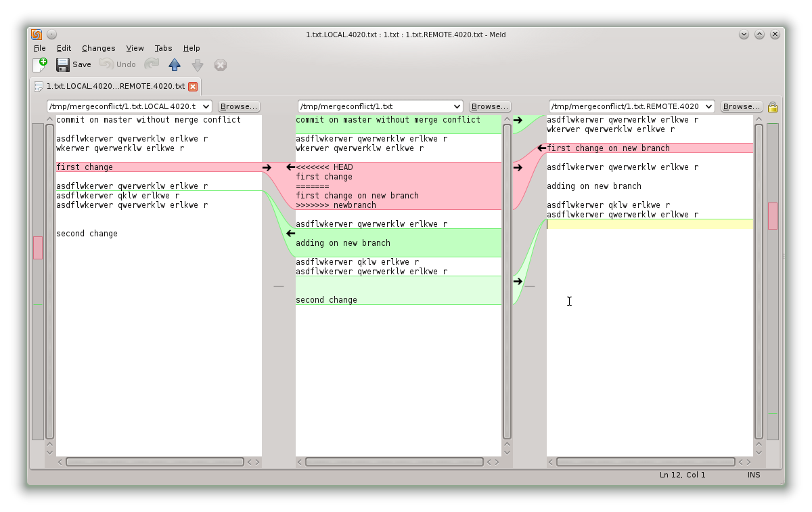Viewport: 812px width, 512px height.
Task: Click middle pane vertical scrollbar thumb
Action: coord(507,282)
